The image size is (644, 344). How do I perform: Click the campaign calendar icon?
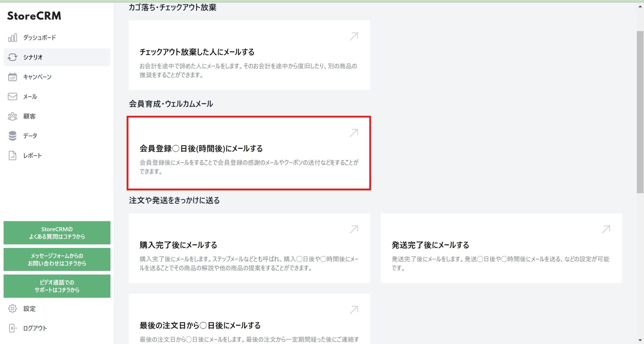12,77
